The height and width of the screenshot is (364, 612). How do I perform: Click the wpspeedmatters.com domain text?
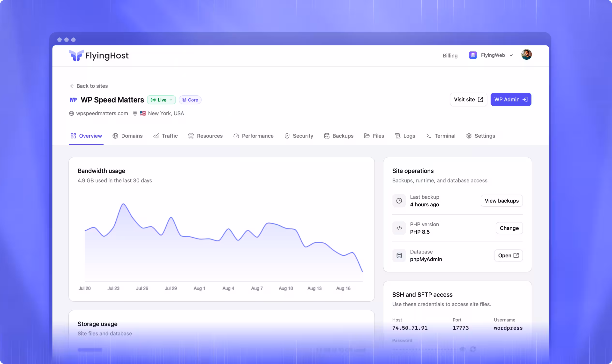click(x=102, y=113)
